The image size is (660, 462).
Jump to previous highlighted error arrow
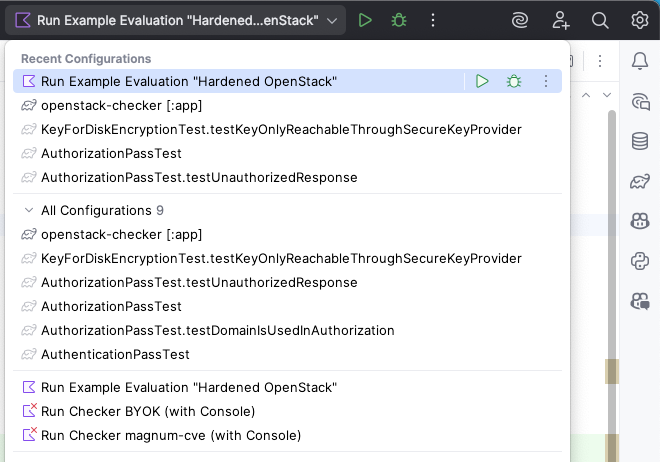point(586,95)
